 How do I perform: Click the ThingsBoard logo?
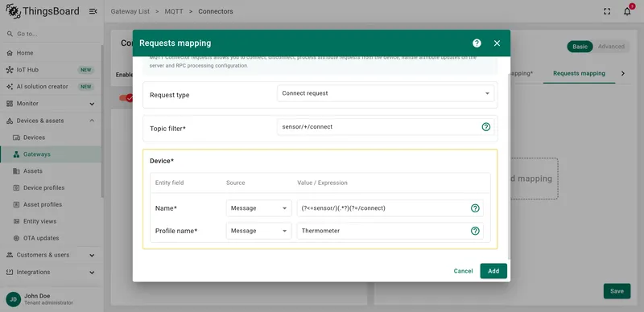[43, 11]
